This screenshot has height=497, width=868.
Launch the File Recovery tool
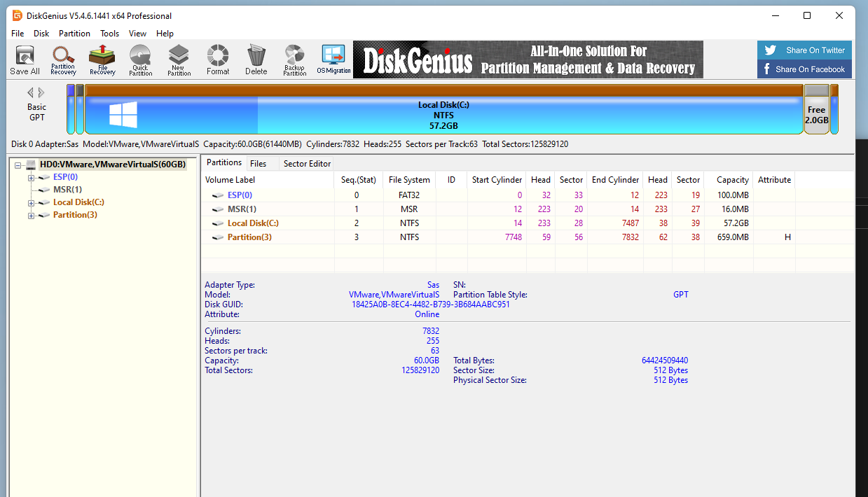(102, 60)
